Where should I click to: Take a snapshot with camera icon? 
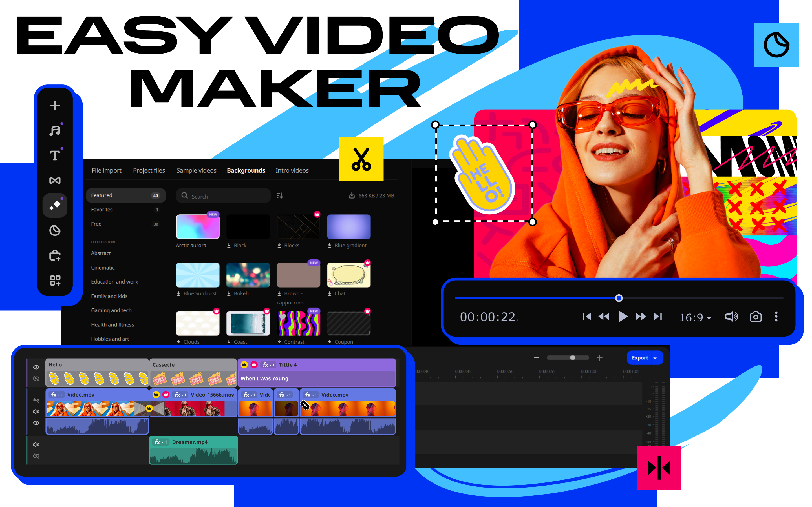755,317
